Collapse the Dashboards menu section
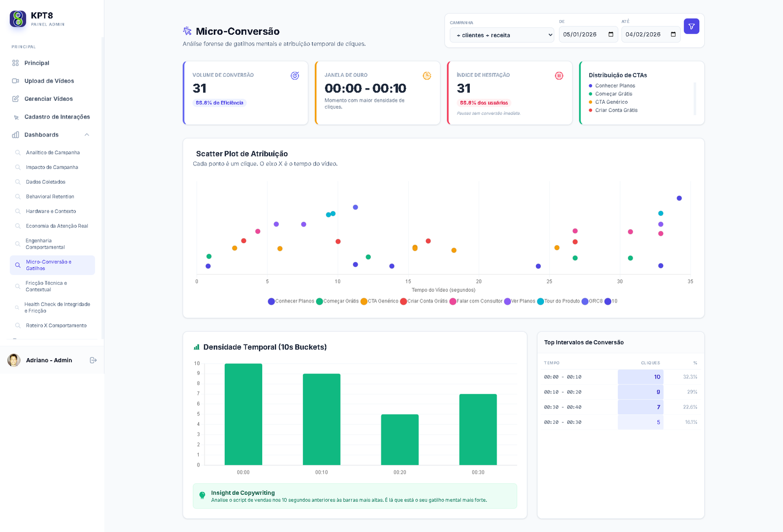This screenshot has width=783, height=532. pos(87,135)
